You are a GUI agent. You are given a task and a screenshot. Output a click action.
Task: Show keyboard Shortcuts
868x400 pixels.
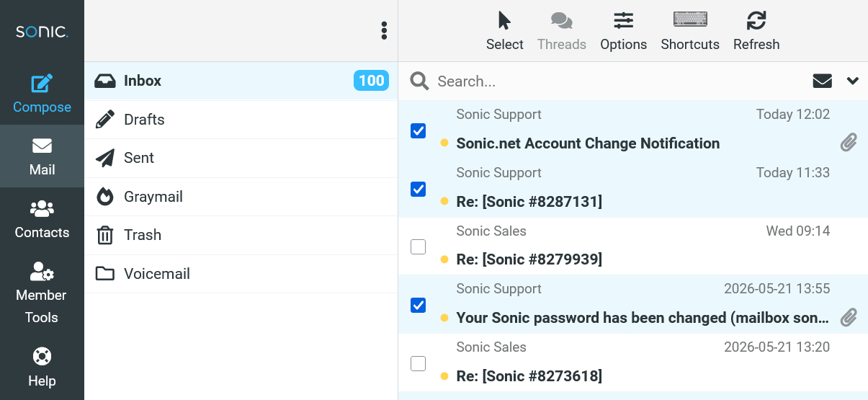click(x=690, y=31)
